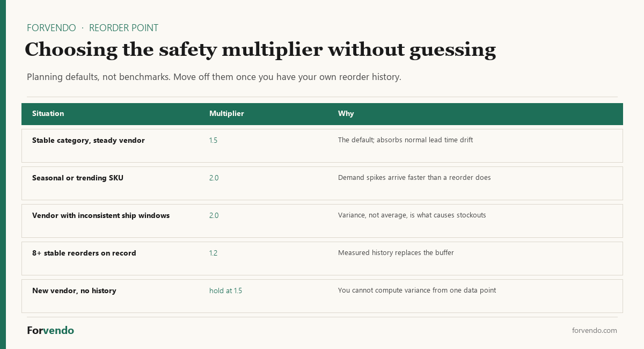Select 'Seasonal or trending SKU' row label
The width and height of the screenshot is (644, 349).
point(78,178)
